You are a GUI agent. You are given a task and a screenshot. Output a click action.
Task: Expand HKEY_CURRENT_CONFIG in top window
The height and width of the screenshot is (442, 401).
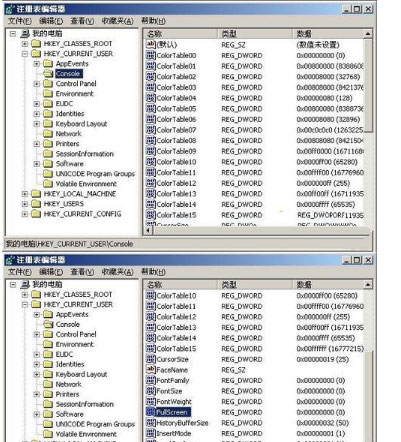click(x=25, y=214)
